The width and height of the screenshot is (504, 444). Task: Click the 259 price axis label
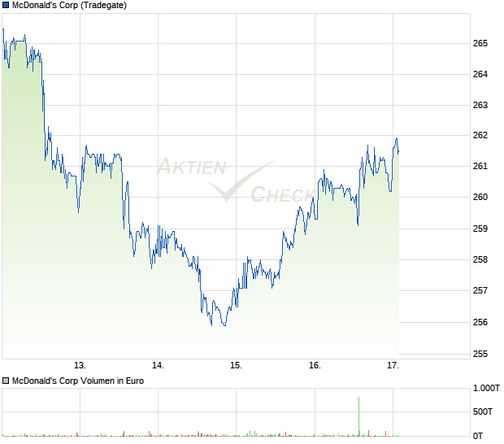480,229
